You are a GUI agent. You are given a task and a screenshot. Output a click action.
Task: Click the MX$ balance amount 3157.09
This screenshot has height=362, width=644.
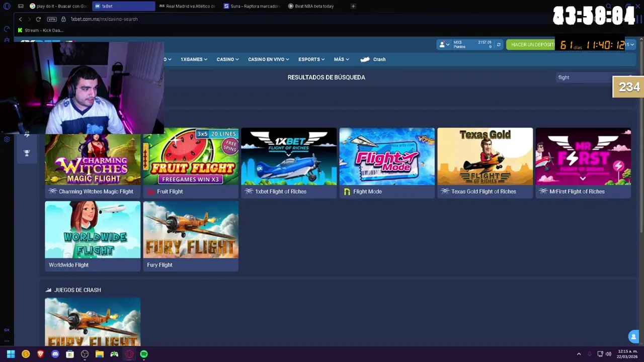coord(485,43)
